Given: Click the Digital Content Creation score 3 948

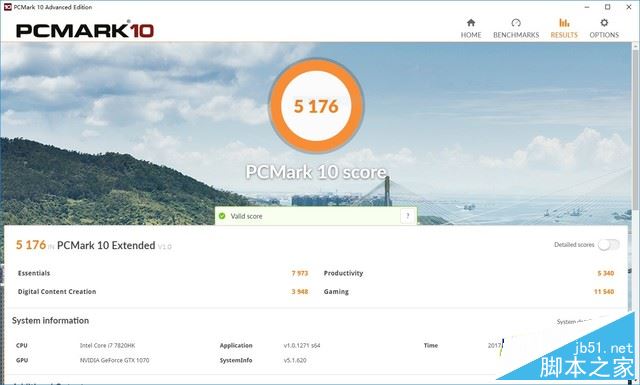Looking at the screenshot, I should (x=300, y=292).
